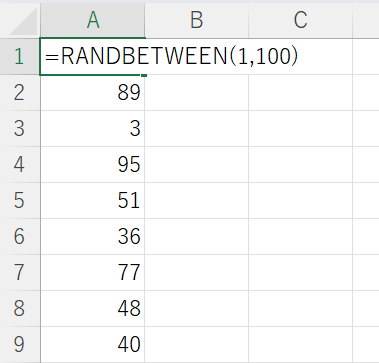Select row 5 header

20,200
